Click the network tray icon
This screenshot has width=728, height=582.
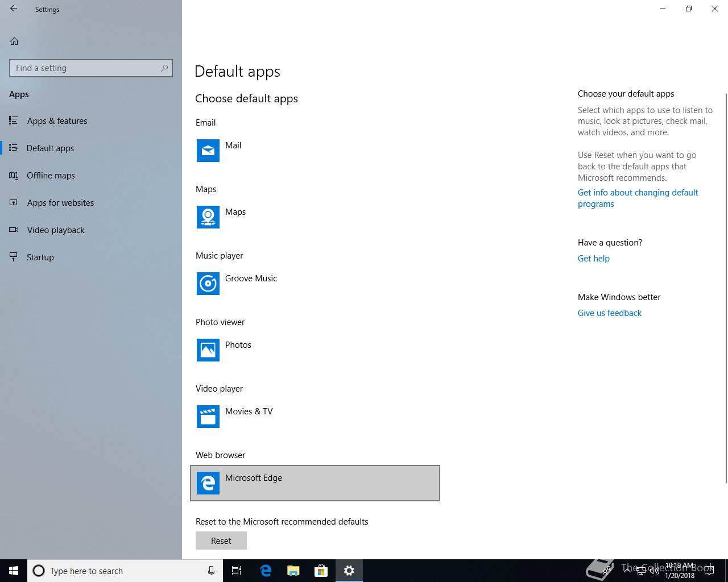click(641, 571)
